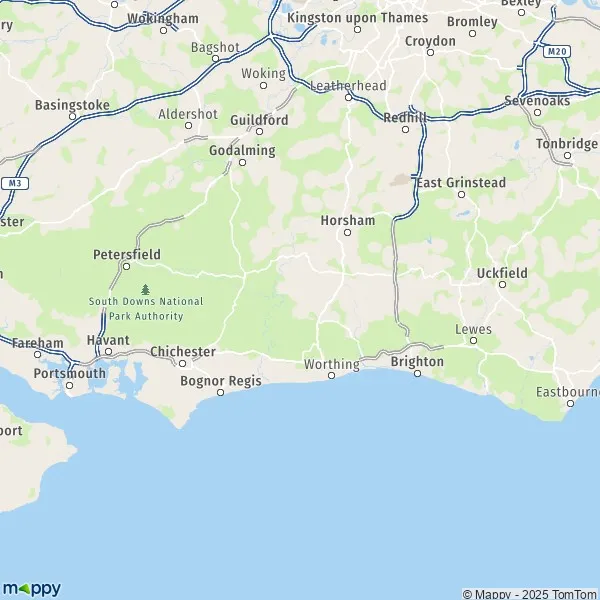Click the Bognor Regis label
The width and height of the screenshot is (600, 600).
[221, 381]
